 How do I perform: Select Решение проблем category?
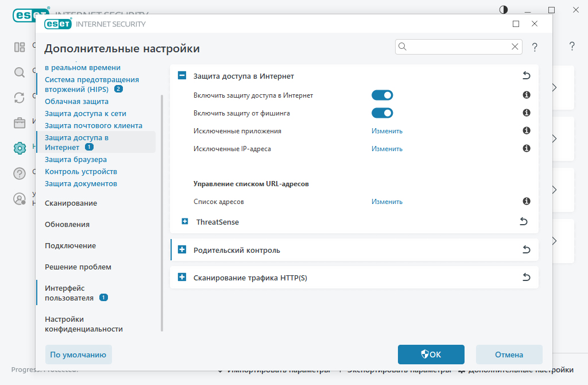(78, 267)
